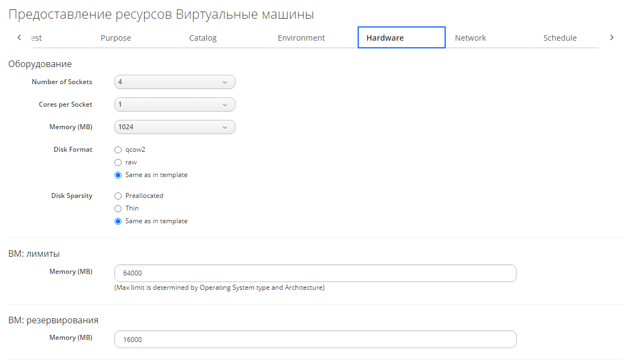Image resolution: width=630 pixels, height=364 pixels.
Task: Go to the Environment tab
Action: 301,38
